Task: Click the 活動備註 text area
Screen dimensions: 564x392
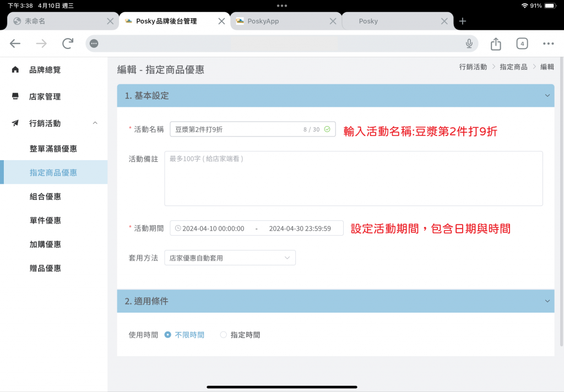Action: [x=354, y=178]
